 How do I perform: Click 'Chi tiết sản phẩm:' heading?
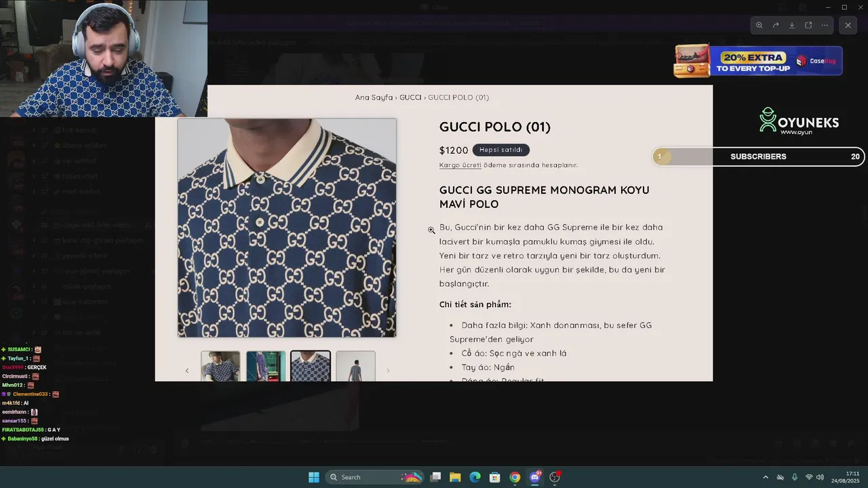pyautogui.click(x=475, y=305)
